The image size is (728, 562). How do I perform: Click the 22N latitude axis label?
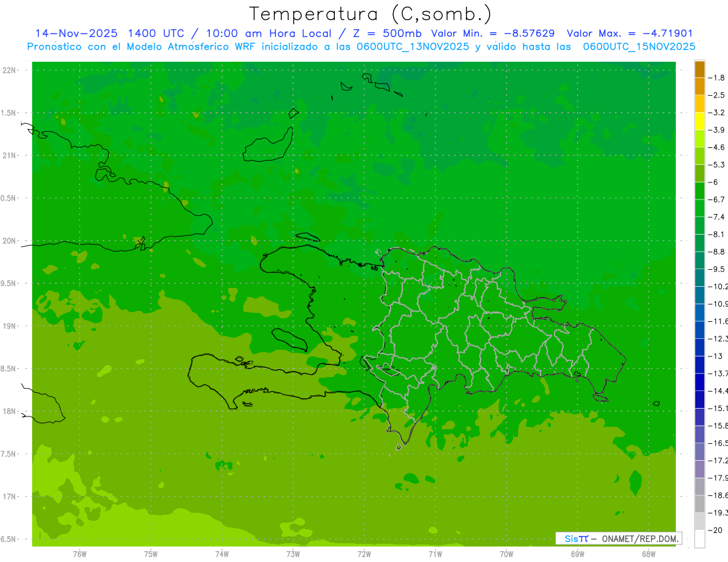pyautogui.click(x=9, y=70)
